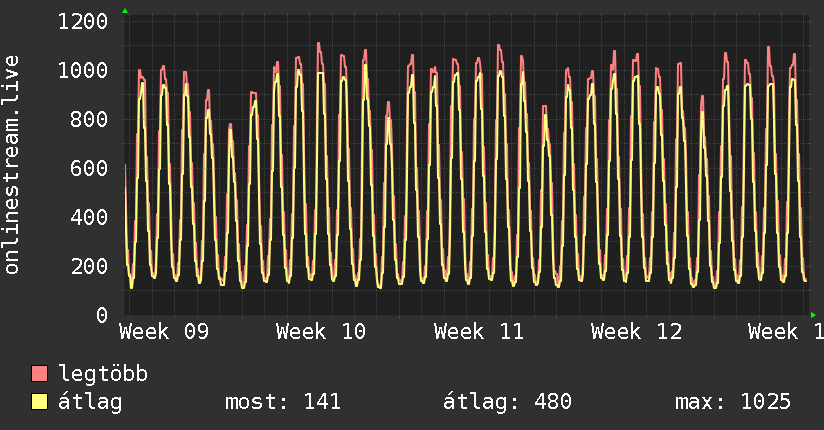Click the 'max: 1025' statistic
The height and width of the screenshot is (430, 824).
coord(733,402)
